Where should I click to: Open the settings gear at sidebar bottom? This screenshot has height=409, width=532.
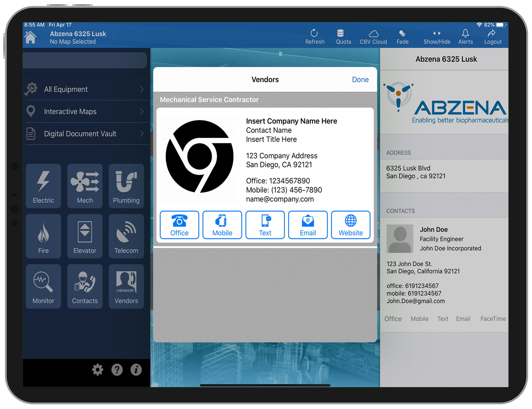coord(98,370)
